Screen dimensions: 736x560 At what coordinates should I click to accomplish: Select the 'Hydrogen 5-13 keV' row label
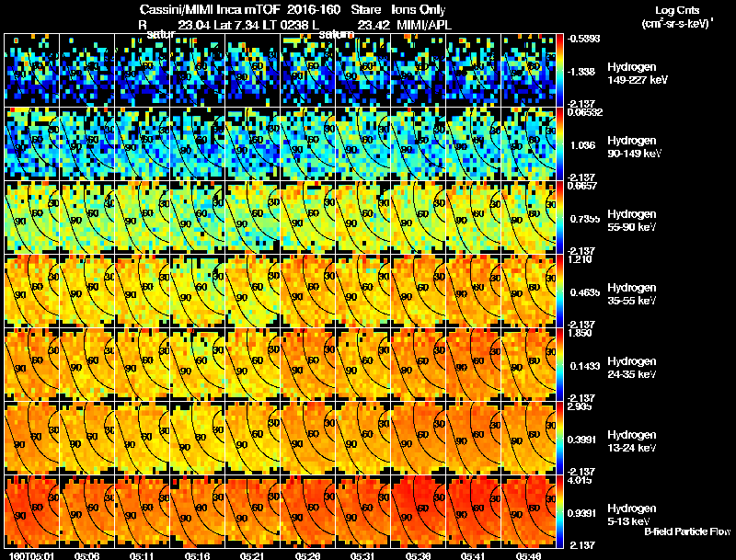pos(632,515)
